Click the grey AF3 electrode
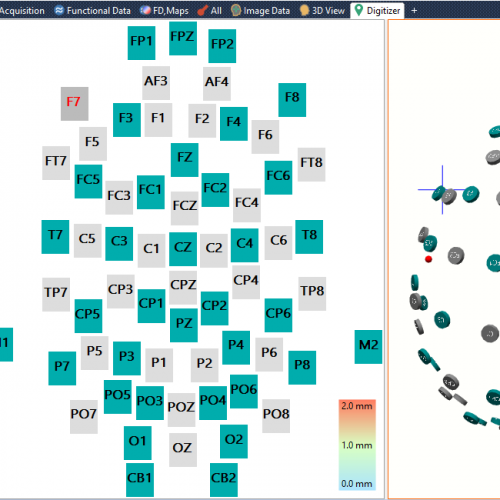Image resolution: width=500 pixels, height=500 pixels. [x=156, y=83]
